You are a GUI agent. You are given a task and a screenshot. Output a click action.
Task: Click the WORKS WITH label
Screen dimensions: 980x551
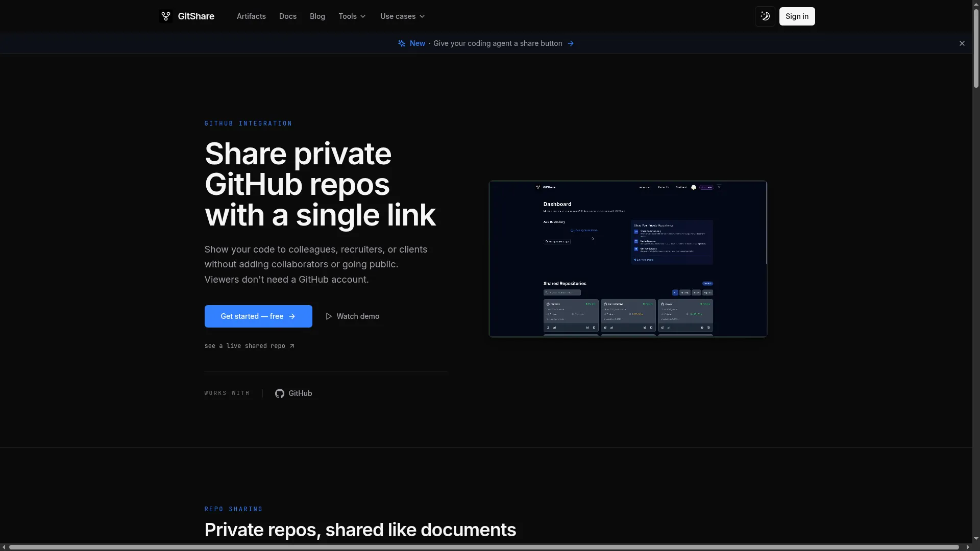tap(227, 393)
